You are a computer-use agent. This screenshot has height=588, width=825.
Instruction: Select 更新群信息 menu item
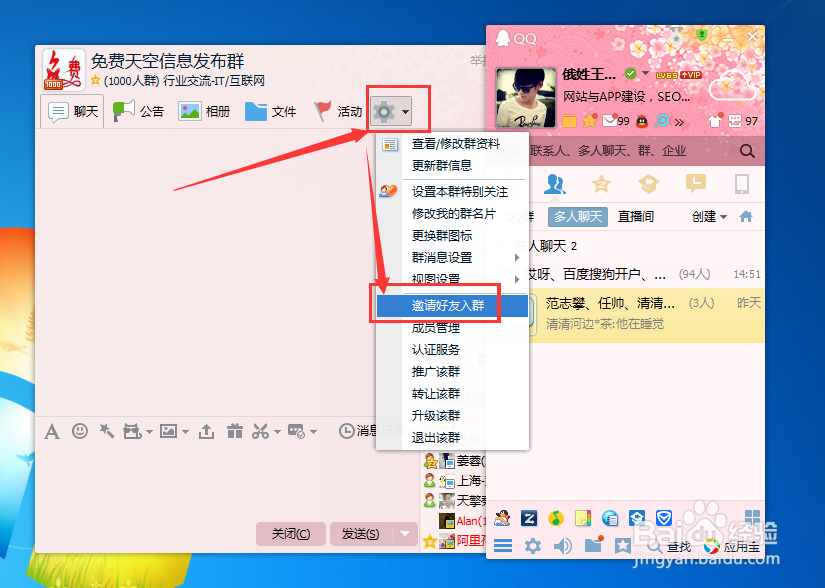tap(452, 166)
